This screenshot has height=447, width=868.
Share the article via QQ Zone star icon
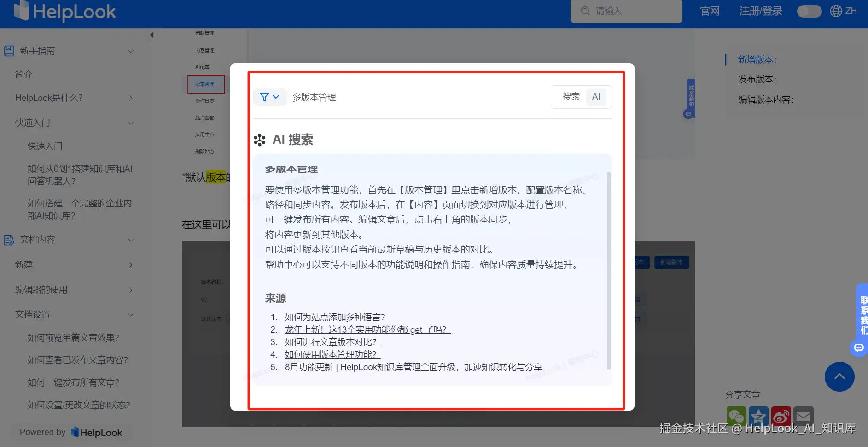(x=758, y=417)
